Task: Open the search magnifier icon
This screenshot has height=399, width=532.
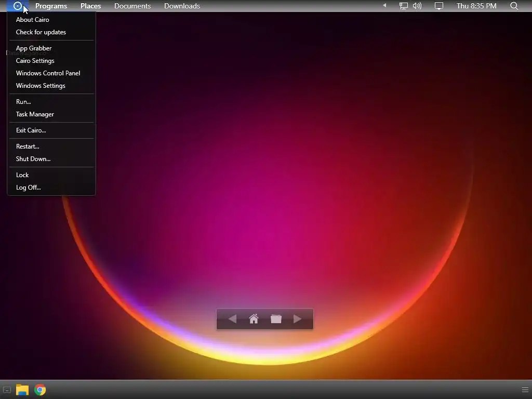Action: point(514,6)
